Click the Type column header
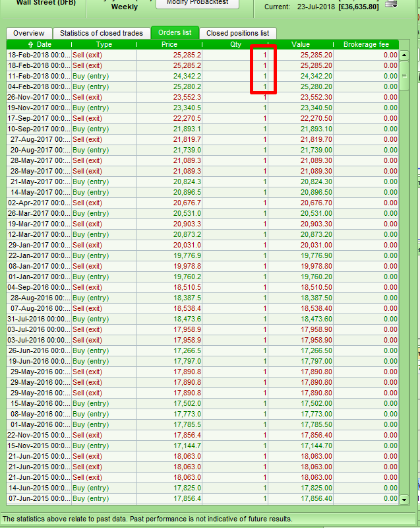The image size is (420, 528). click(x=104, y=44)
